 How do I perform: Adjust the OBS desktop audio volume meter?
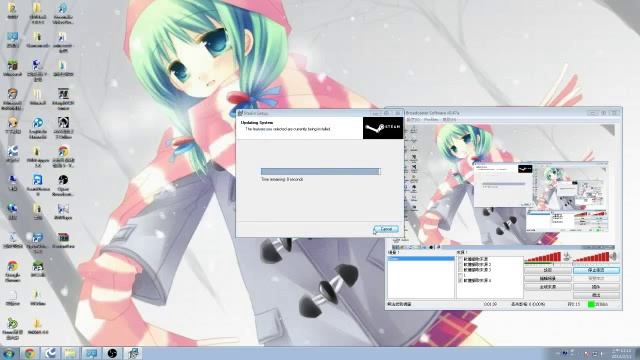(x=591, y=257)
